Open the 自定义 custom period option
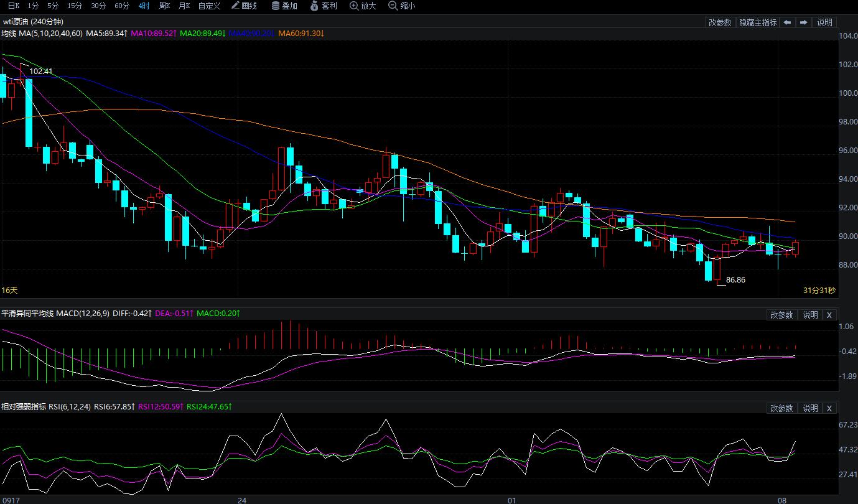858x504 pixels. [209, 6]
